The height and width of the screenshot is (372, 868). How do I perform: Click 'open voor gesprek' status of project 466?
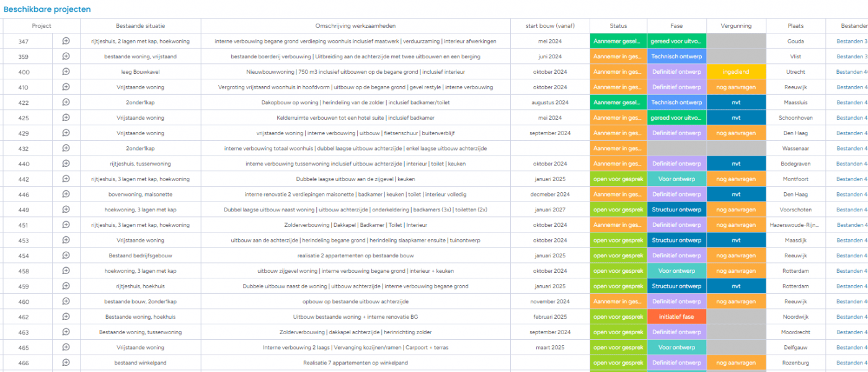click(x=618, y=363)
